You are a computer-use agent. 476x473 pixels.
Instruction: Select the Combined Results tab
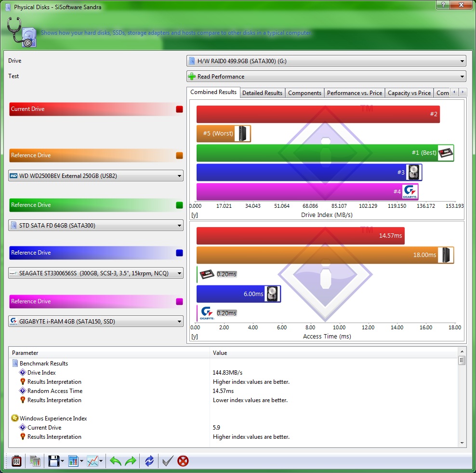pyautogui.click(x=213, y=92)
